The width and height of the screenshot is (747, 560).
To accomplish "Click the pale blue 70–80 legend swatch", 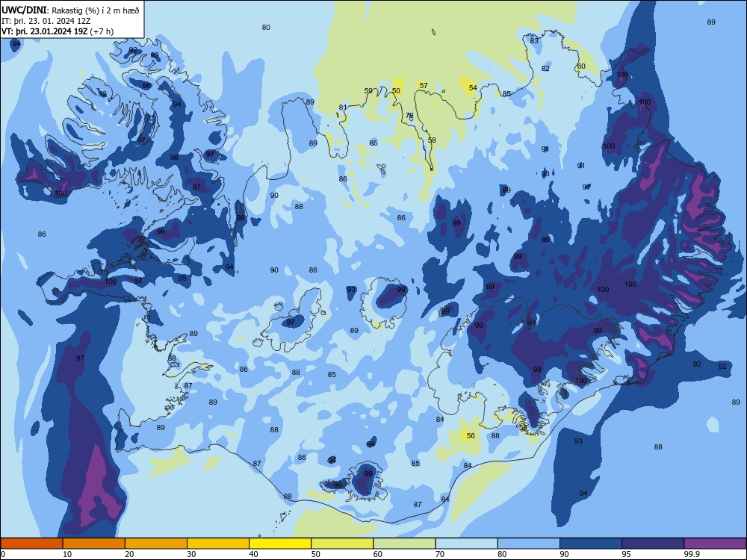I will (467, 544).
